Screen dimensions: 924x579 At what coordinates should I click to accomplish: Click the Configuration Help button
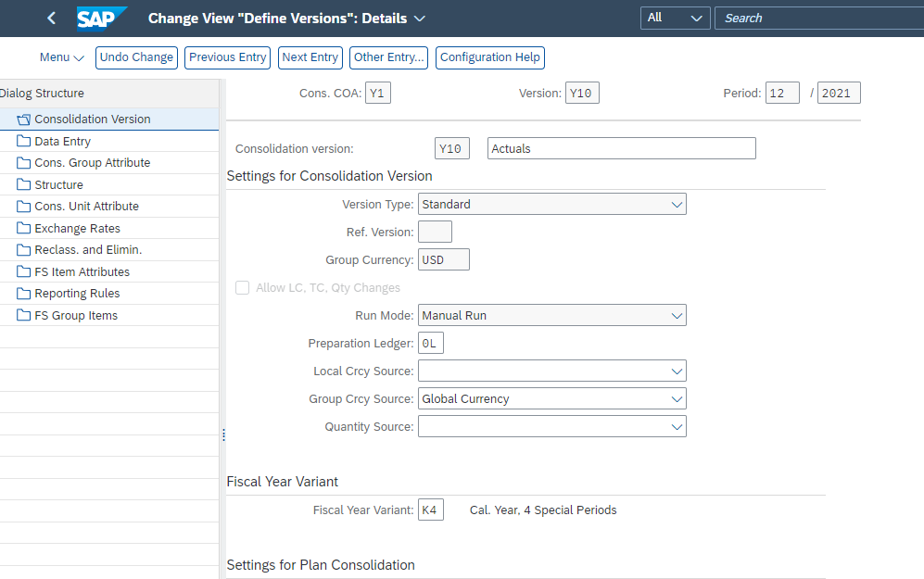pyautogui.click(x=489, y=57)
